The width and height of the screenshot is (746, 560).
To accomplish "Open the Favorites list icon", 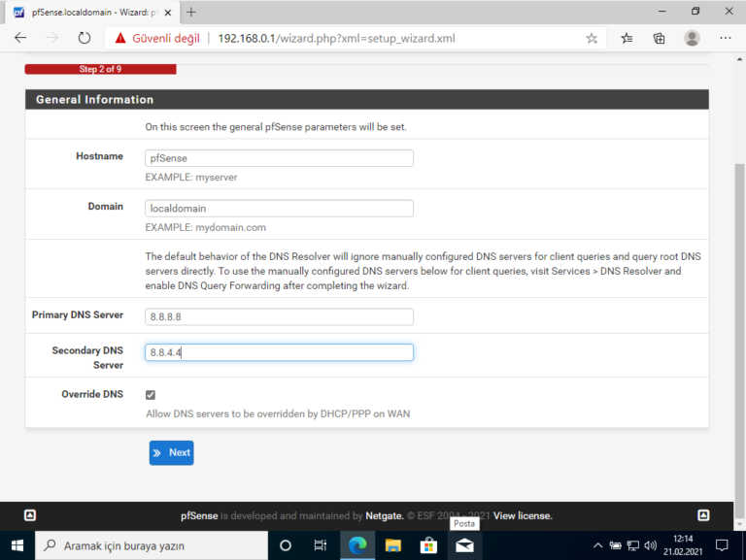I will (627, 39).
